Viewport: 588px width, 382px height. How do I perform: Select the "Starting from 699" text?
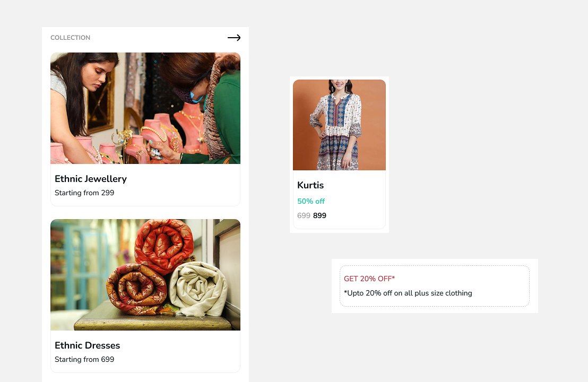(x=84, y=359)
